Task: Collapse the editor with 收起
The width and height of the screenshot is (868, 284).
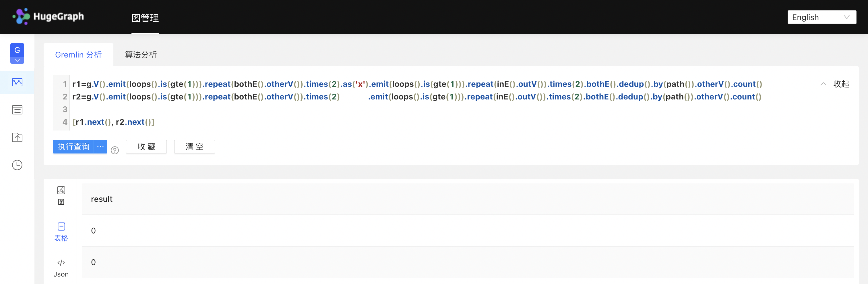Action: pos(834,84)
